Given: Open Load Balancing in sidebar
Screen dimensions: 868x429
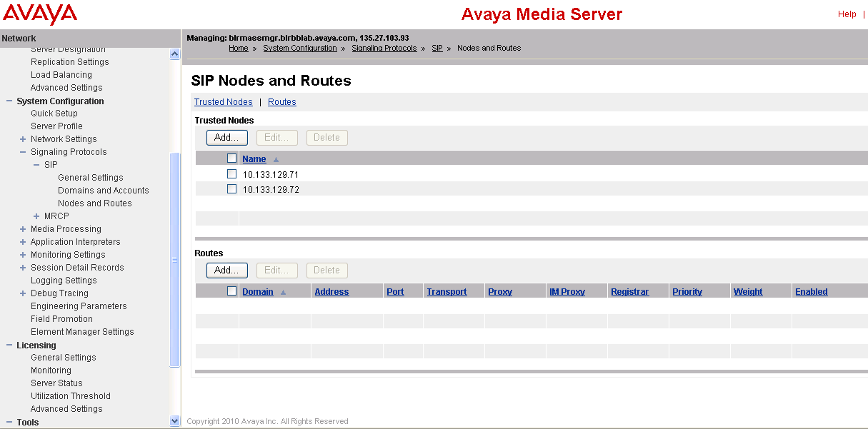Looking at the screenshot, I should [x=61, y=75].
